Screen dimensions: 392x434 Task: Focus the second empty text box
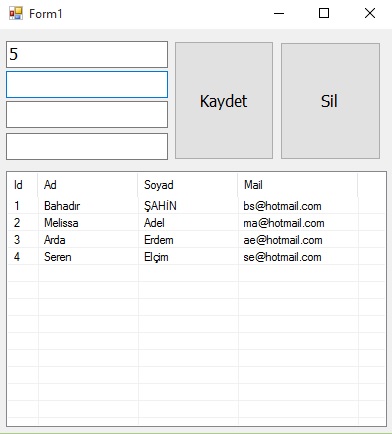pos(87,84)
